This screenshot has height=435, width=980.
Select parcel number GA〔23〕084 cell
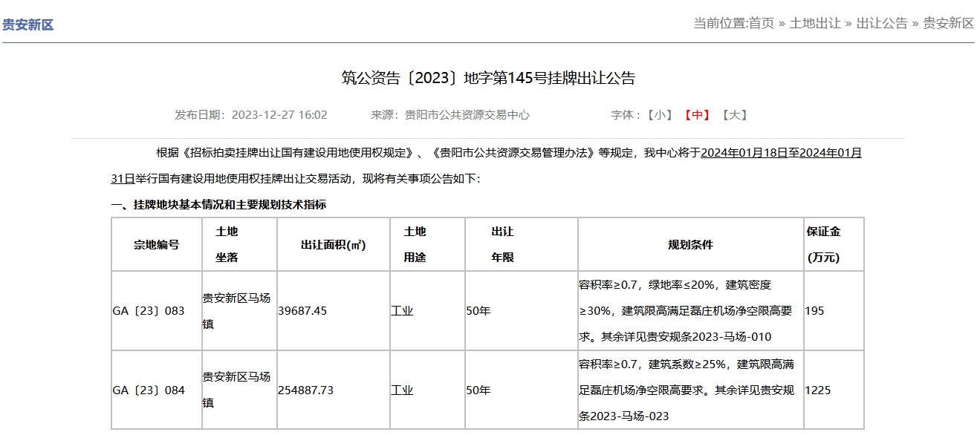point(149,390)
